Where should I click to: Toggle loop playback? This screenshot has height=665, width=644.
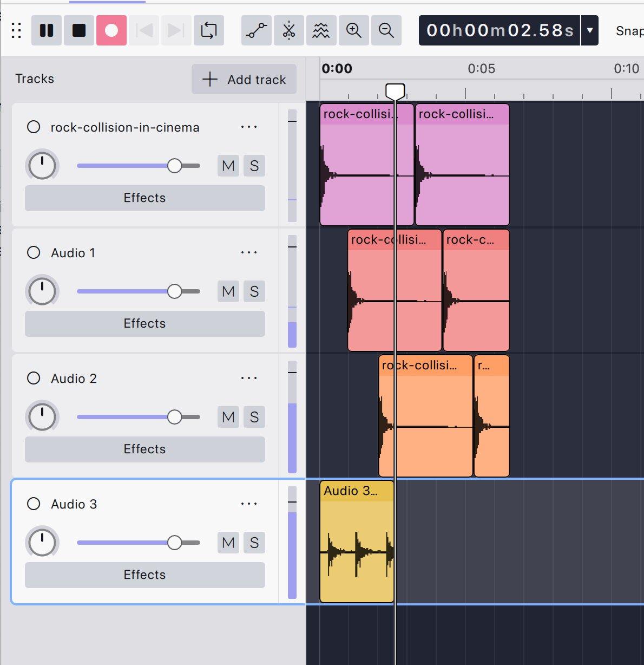(x=209, y=30)
